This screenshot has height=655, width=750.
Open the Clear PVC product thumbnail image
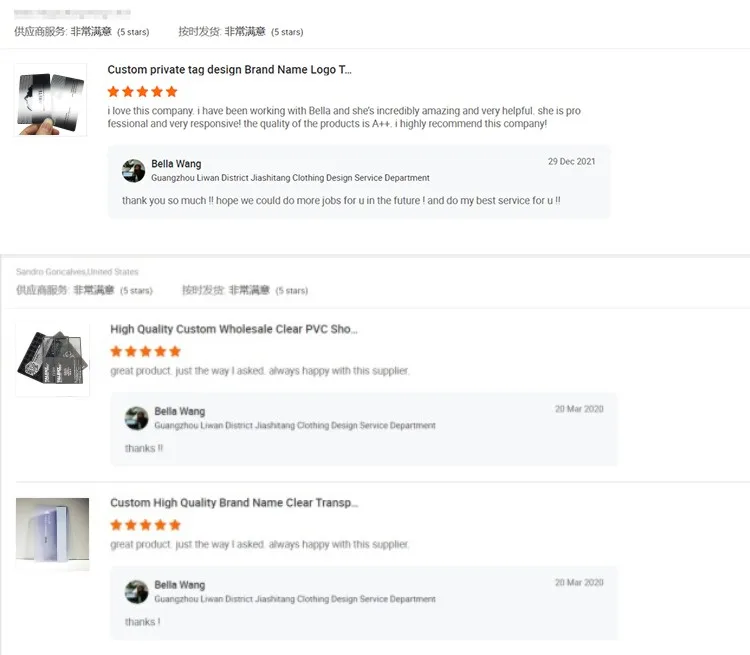[x=52, y=359]
